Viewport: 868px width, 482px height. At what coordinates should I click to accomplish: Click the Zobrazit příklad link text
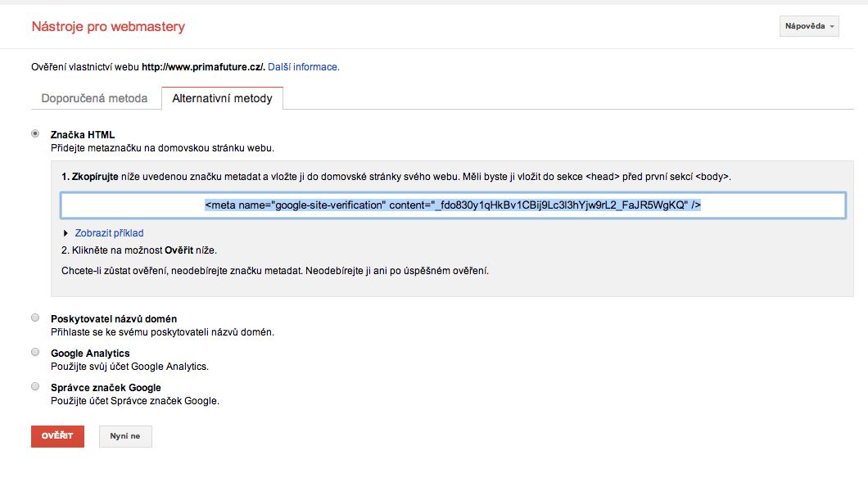click(109, 233)
